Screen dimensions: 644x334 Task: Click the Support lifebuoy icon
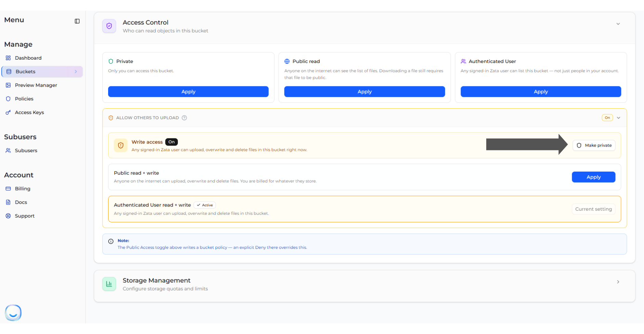point(8,216)
